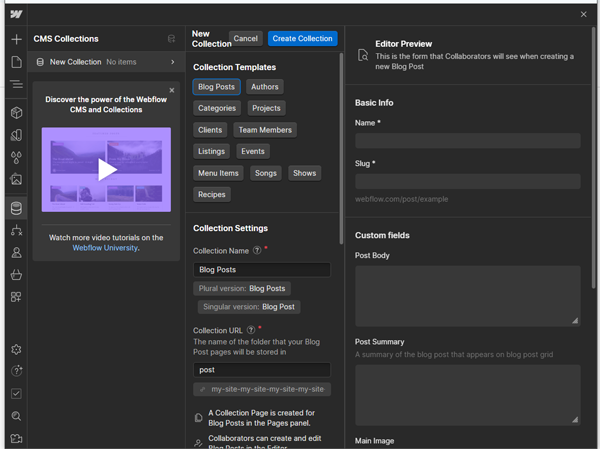This screenshot has width=600, height=449.
Task: Open the Ecommerce basket panel
Action: click(16, 274)
